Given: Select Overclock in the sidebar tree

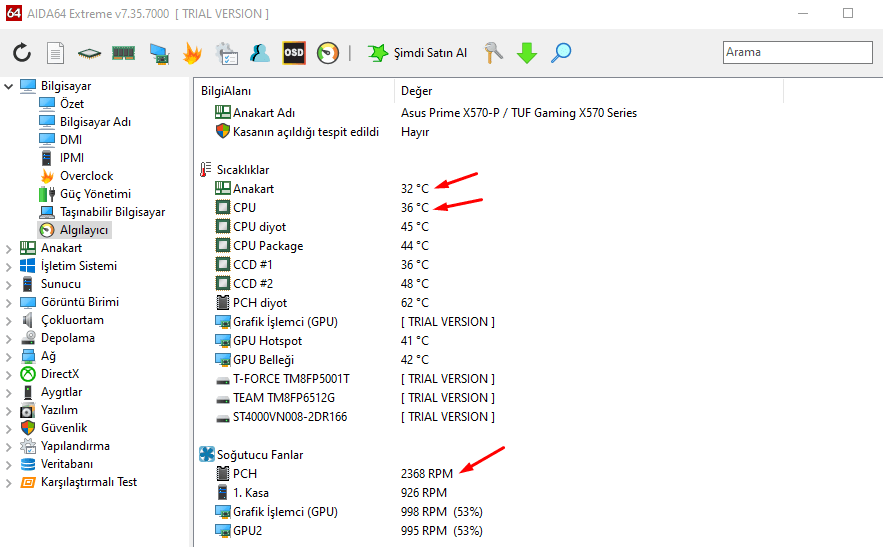Looking at the screenshot, I should [86, 176].
